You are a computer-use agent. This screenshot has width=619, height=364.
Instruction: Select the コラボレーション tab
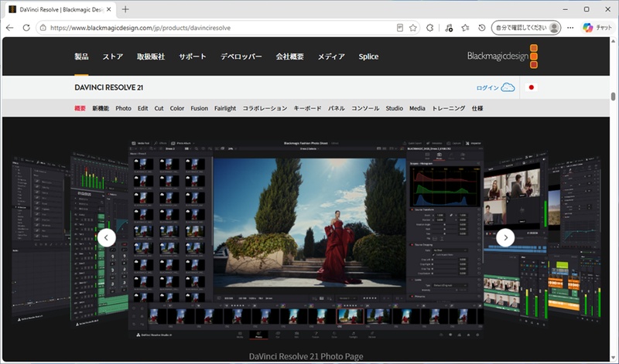265,108
